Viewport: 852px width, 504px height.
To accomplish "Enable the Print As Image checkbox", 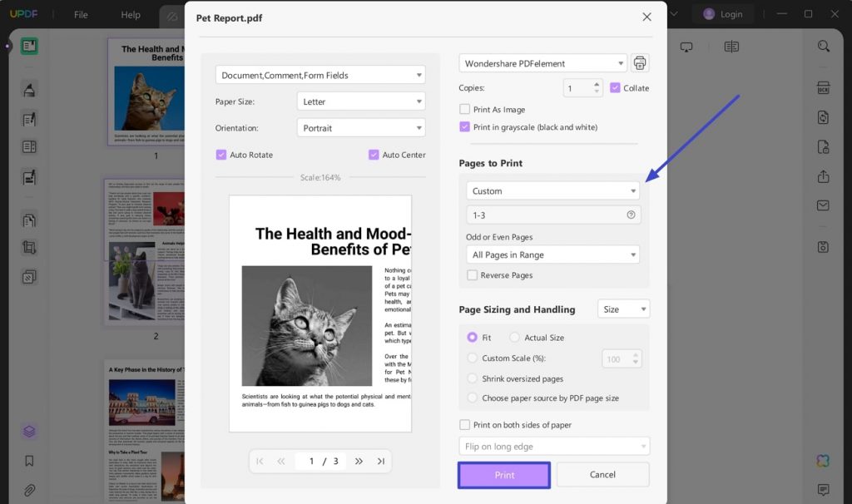I will click(x=463, y=107).
